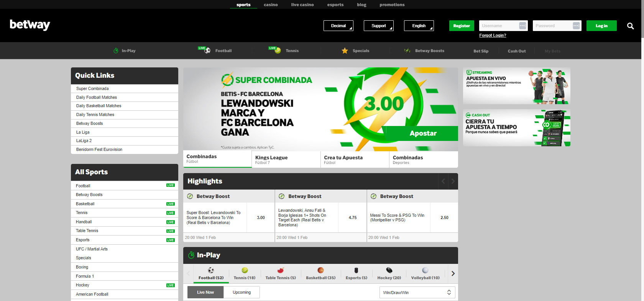Click the boost icon on Messi To Score card

point(373,196)
